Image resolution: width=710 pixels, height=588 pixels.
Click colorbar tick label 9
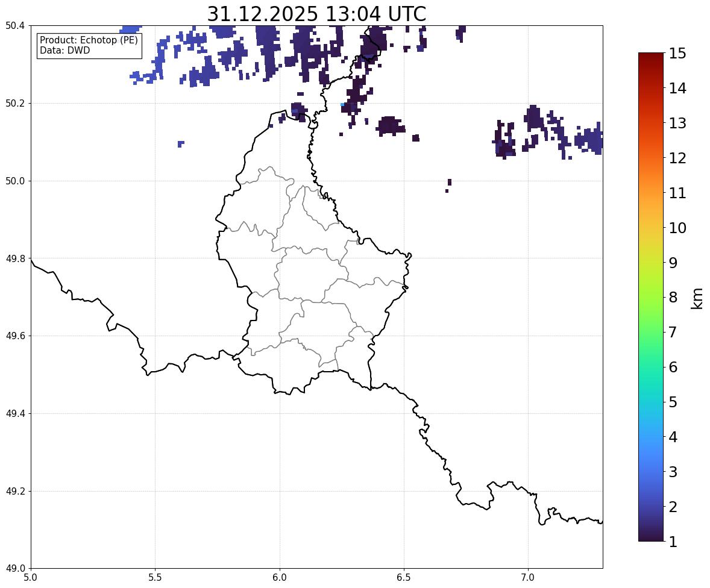(673, 263)
